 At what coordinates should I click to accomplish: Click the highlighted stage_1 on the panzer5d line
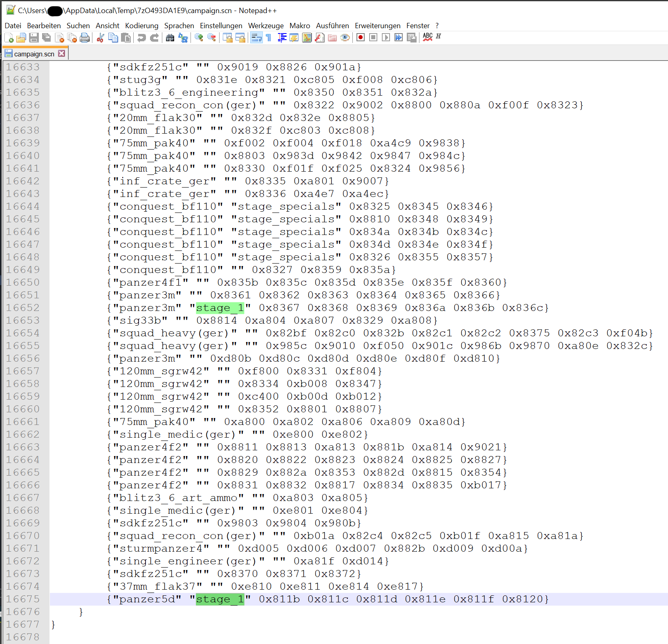tap(220, 599)
